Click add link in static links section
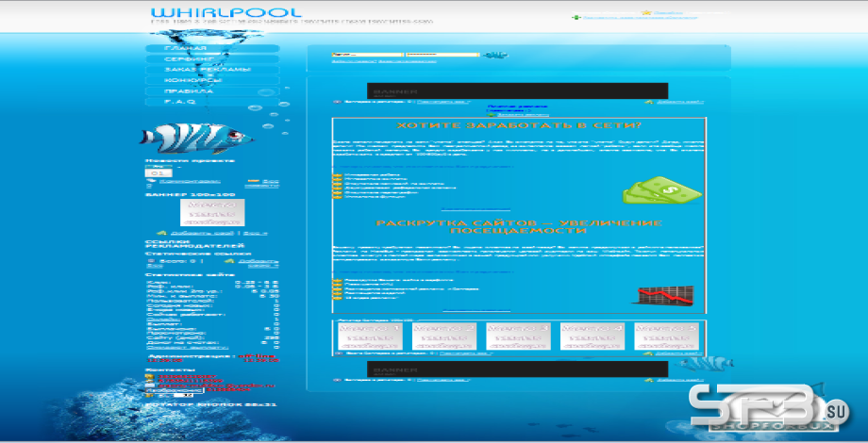The image size is (868, 443). point(259,263)
